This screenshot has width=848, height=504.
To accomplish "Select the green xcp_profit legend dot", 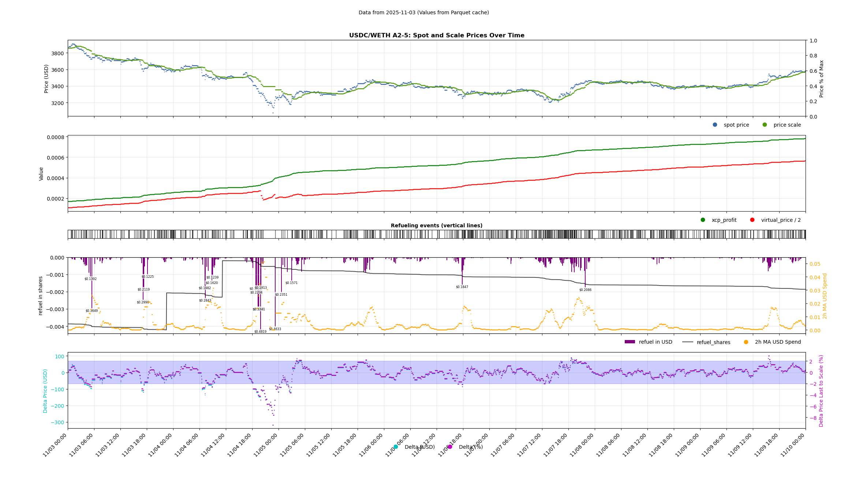I will (703, 220).
